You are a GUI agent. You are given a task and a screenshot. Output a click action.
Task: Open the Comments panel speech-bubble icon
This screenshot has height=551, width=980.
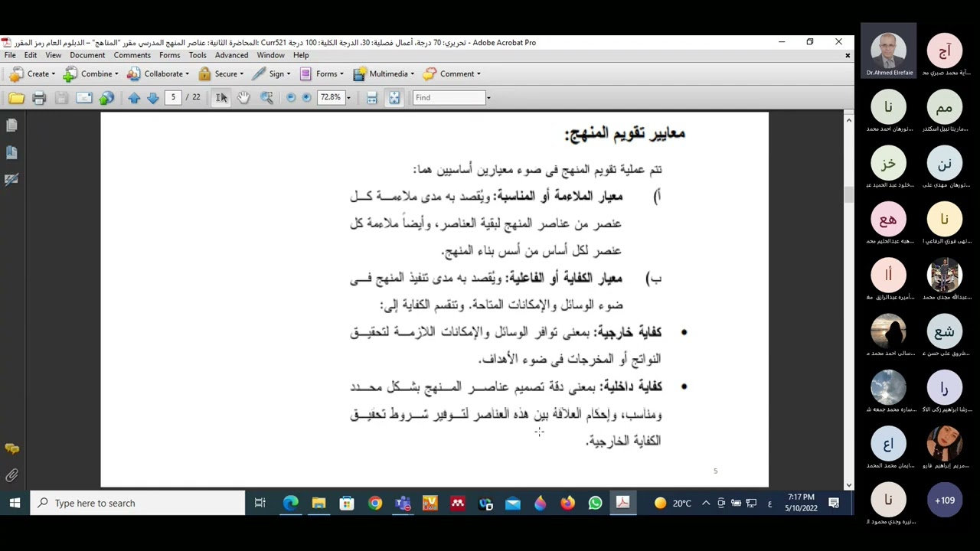point(11,449)
